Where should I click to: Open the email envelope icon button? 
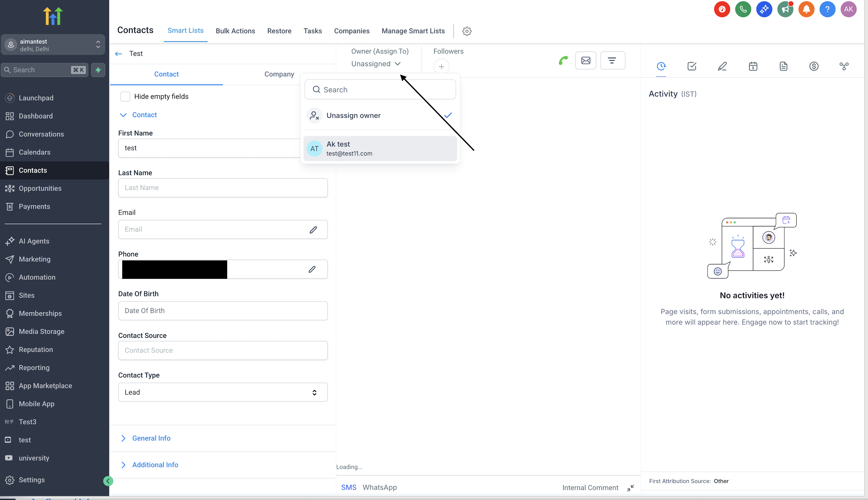coord(586,61)
